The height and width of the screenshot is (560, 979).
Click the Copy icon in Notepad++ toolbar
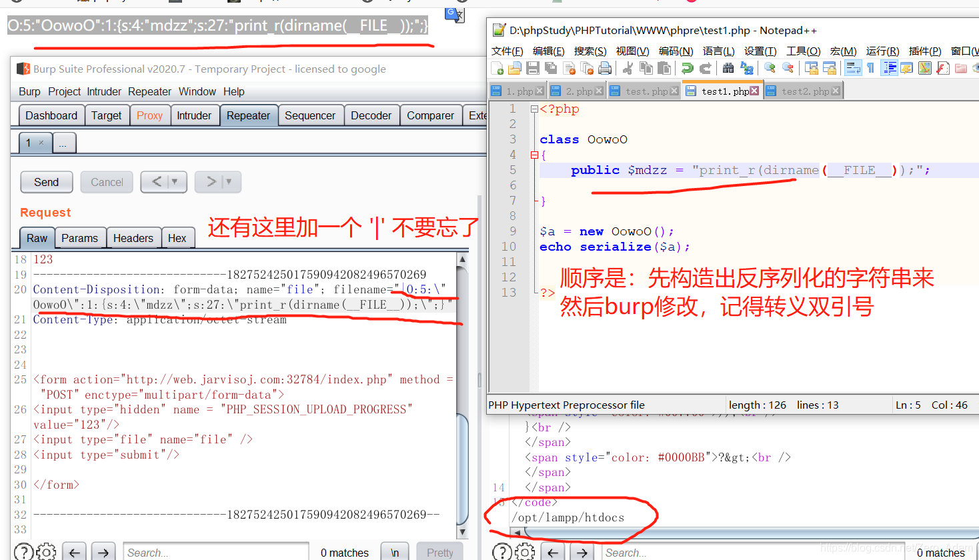646,68
